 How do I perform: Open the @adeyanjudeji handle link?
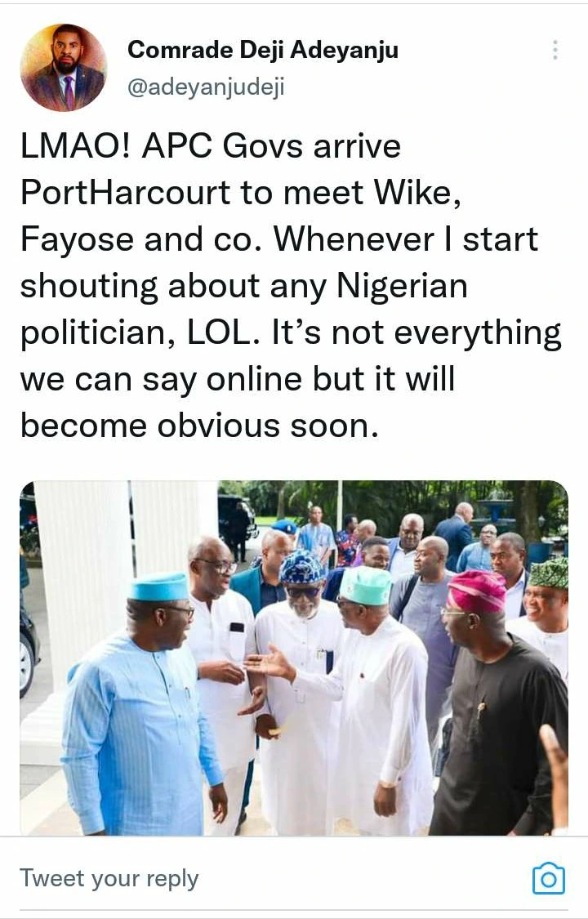click(x=206, y=87)
